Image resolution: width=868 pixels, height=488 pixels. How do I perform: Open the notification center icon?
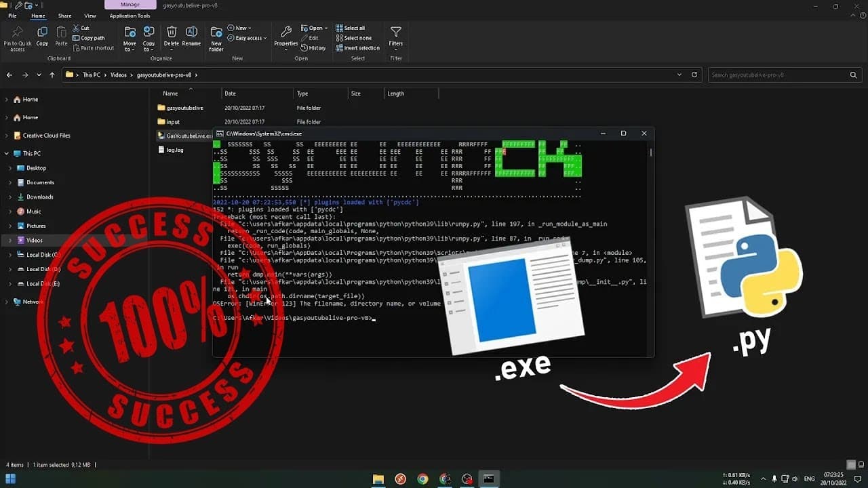coord(857,479)
